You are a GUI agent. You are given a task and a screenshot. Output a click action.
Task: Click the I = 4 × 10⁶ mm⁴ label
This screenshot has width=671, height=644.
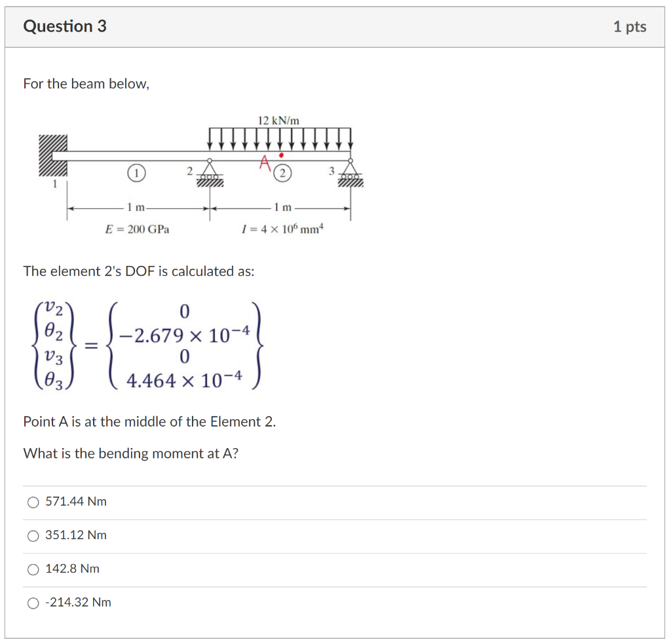click(x=282, y=229)
